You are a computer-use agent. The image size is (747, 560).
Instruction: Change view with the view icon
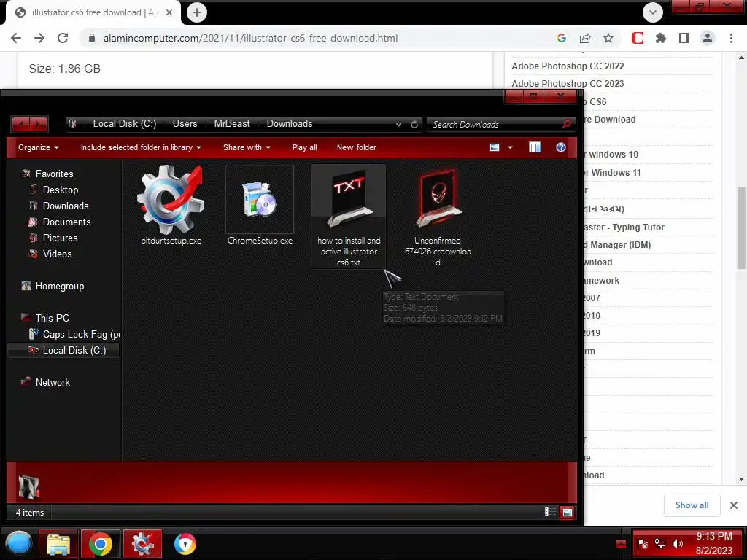[495, 147]
